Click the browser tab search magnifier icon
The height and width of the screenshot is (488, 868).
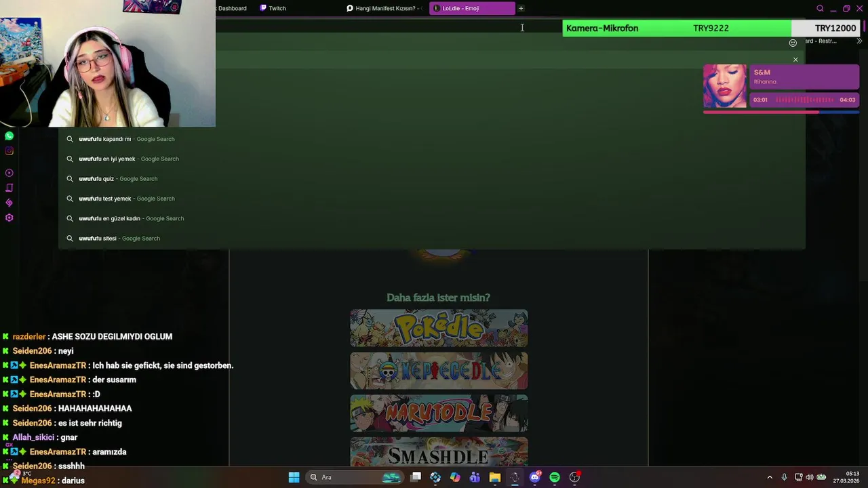tap(820, 8)
